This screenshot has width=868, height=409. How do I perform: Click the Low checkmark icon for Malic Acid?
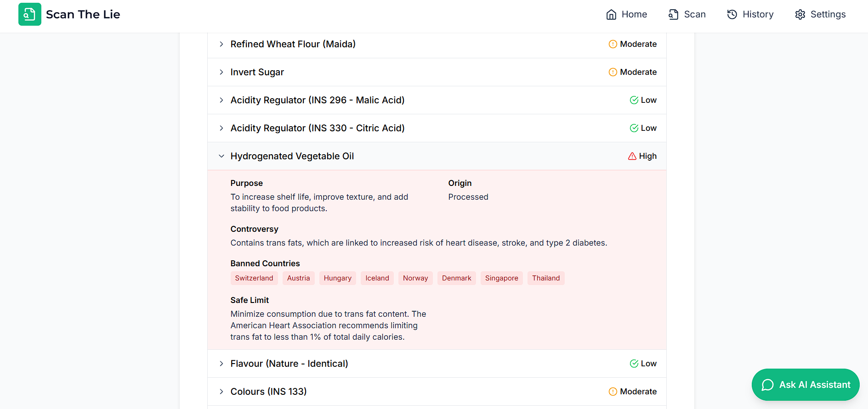634,100
